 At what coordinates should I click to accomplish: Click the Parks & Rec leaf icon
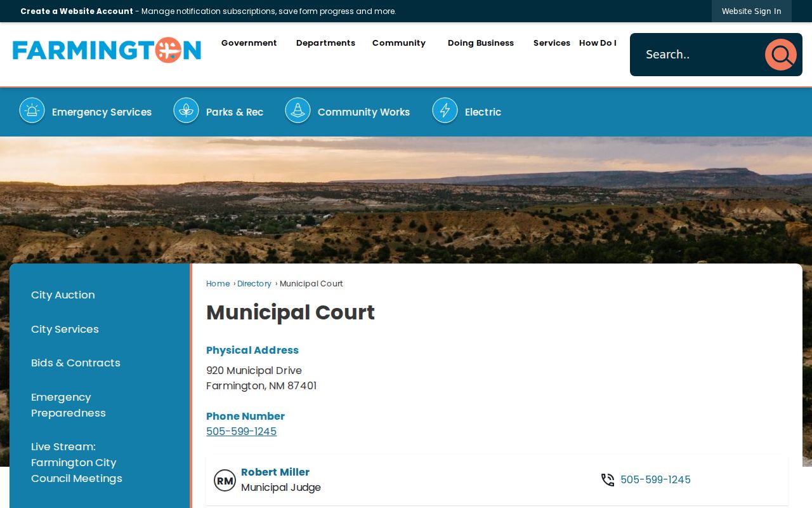(186, 110)
